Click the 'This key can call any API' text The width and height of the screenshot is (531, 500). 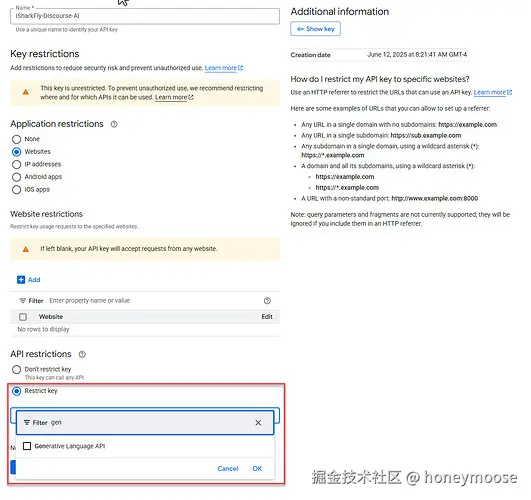pos(54,378)
